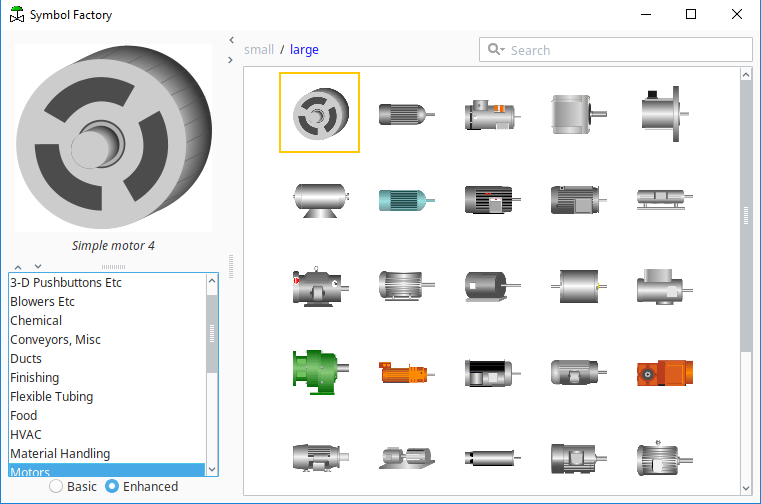761x504 pixels.
Task: Select the Ducts category
Action: (x=107, y=358)
